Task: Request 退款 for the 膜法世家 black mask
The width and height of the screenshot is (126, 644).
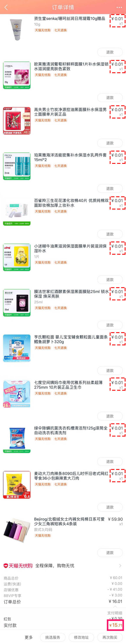Action: click(110, 325)
